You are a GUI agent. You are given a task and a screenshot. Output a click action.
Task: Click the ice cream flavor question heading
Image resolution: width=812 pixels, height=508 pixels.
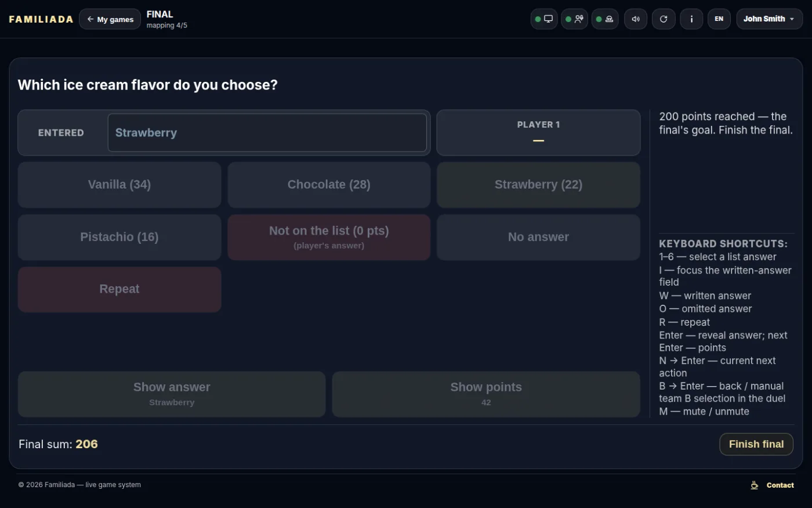point(148,85)
